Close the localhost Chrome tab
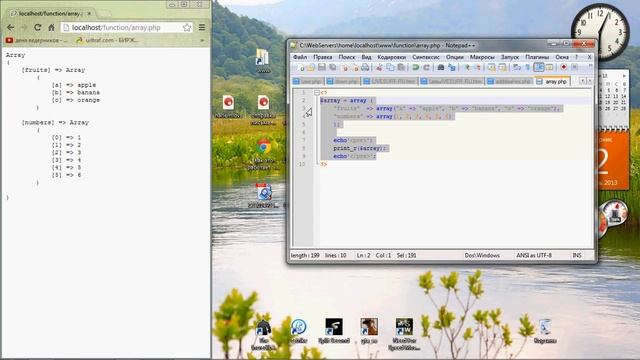 pos(89,13)
